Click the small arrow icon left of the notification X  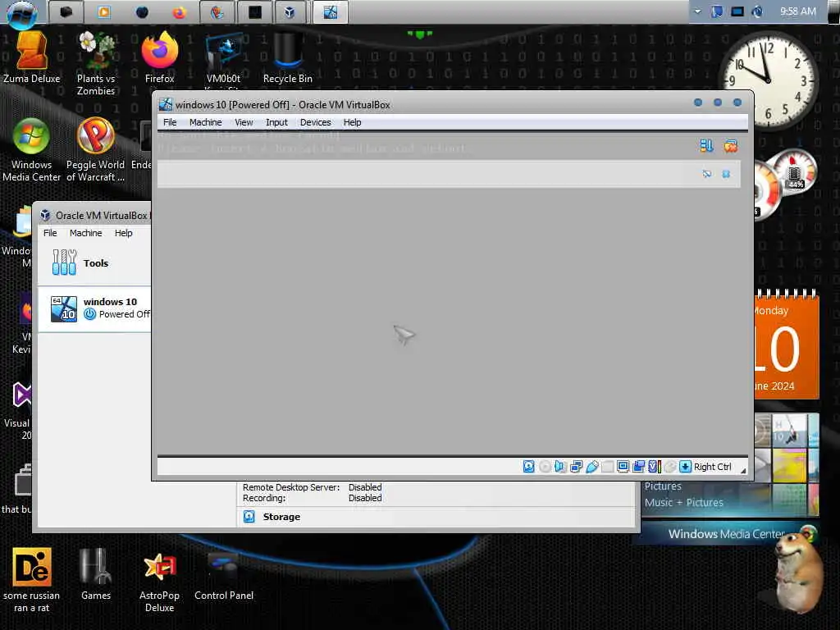point(706,174)
